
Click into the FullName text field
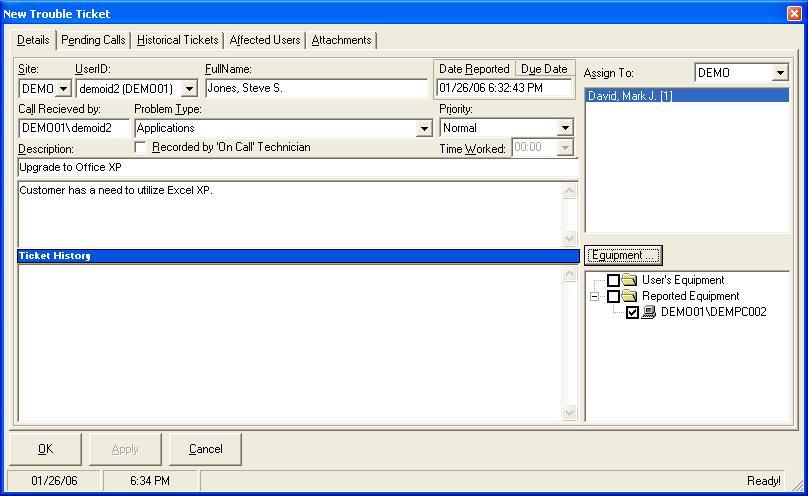(x=315, y=88)
